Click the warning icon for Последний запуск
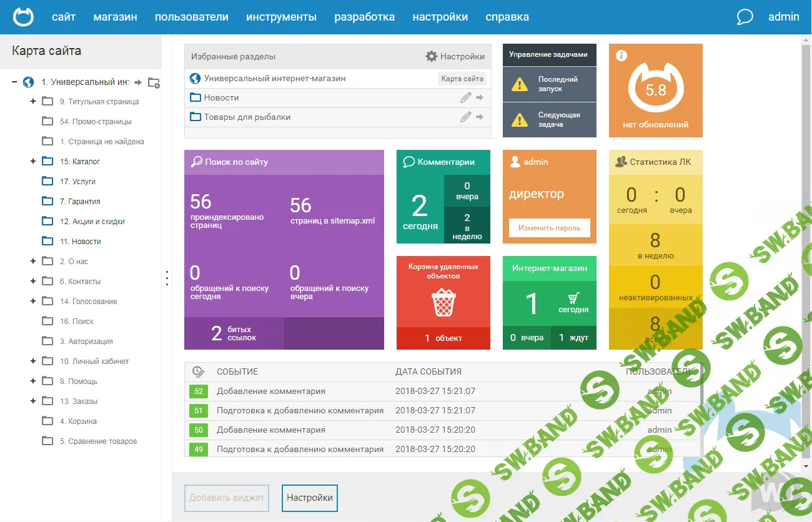812x522 pixels. 519,84
